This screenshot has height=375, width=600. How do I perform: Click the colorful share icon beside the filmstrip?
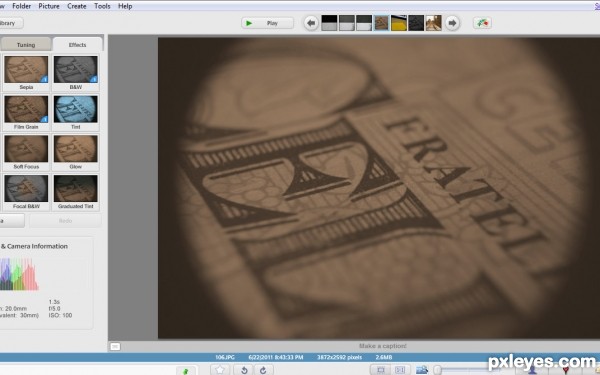tap(482, 23)
